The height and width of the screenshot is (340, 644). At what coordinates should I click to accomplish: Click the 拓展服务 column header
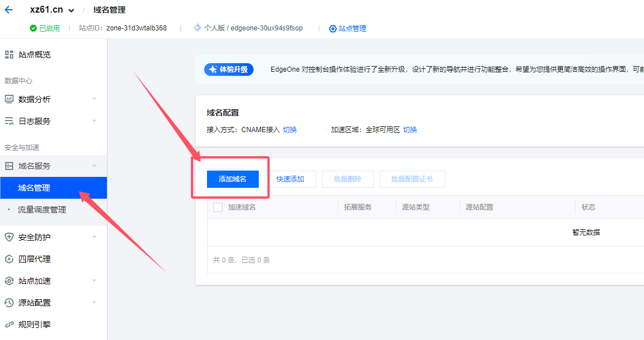coord(358,207)
